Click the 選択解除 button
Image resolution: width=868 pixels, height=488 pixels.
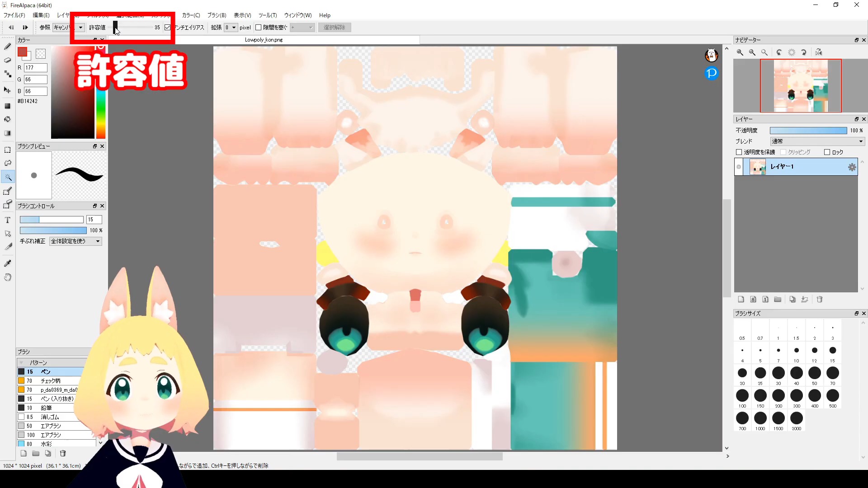tap(334, 28)
